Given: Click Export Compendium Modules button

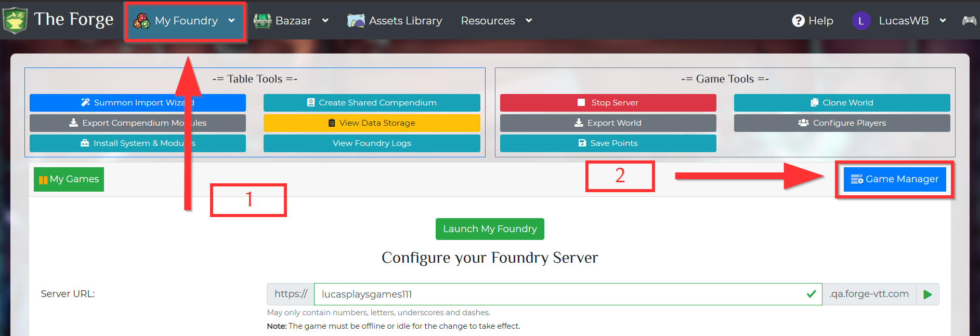Looking at the screenshot, I should tap(138, 123).
